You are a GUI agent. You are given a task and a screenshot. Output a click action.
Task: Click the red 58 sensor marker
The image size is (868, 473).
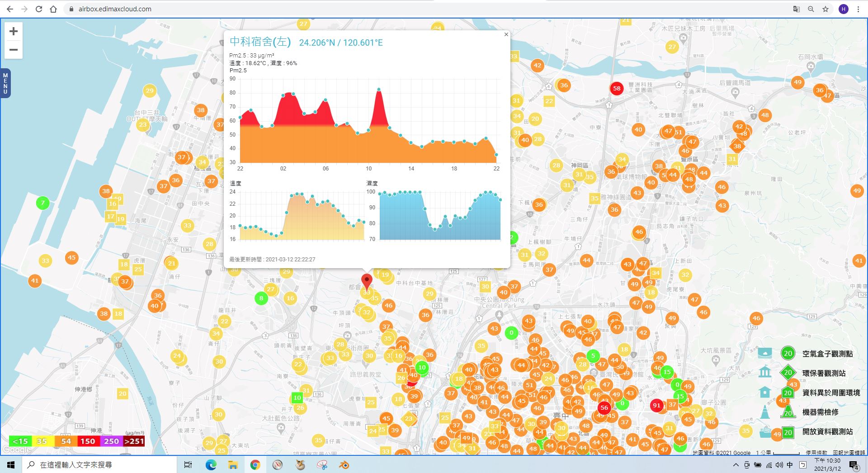point(617,88)
